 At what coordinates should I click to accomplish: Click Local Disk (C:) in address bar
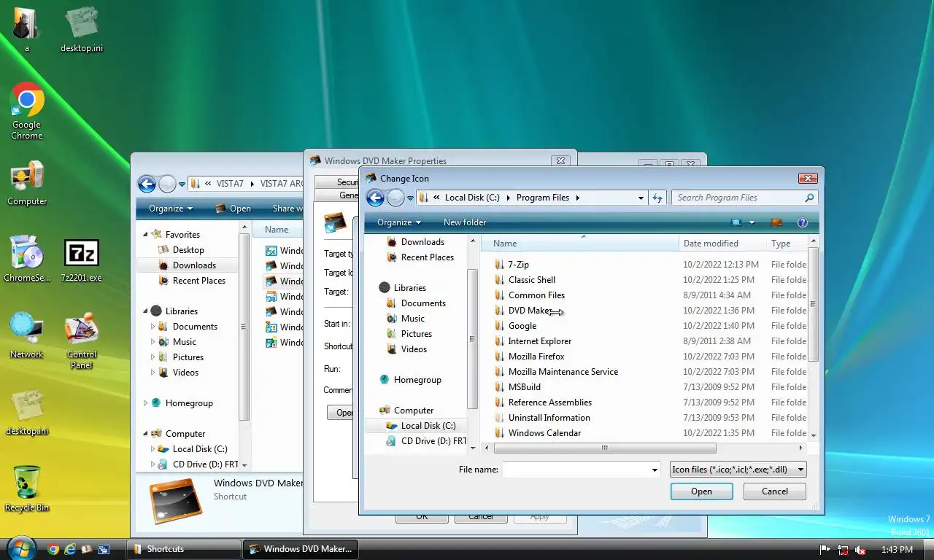(x=472, y=198)
